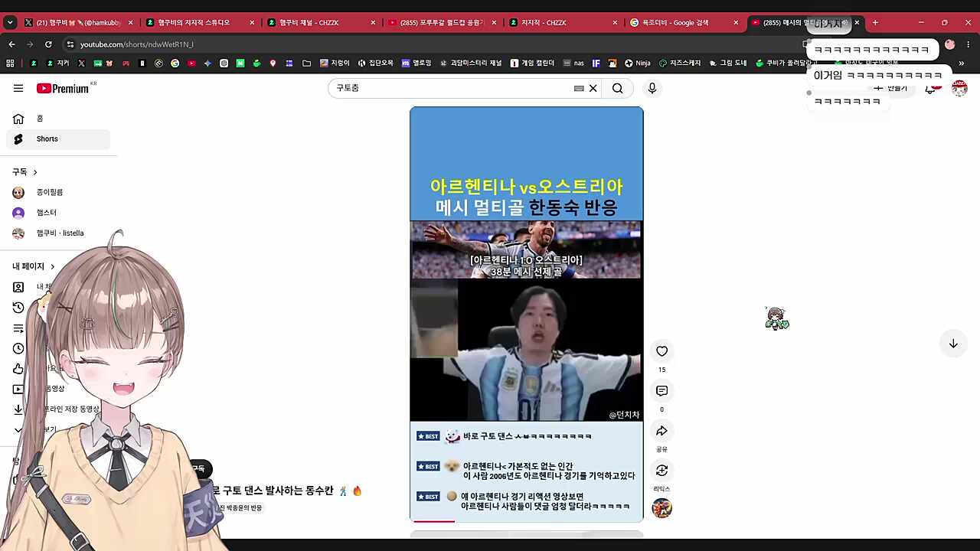The height and width of the screenshot is (551, 980).
Task: Open the Short's sound source thumbnail
Action: [x=662, y=508]
